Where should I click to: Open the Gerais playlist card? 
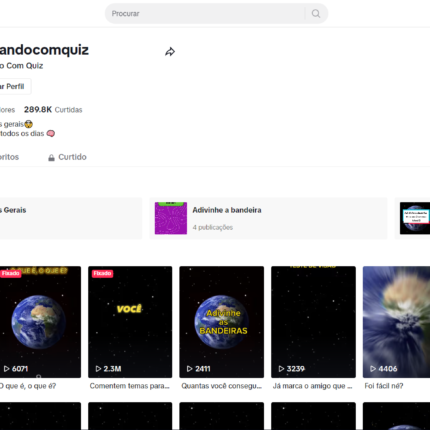click(71, 218)
